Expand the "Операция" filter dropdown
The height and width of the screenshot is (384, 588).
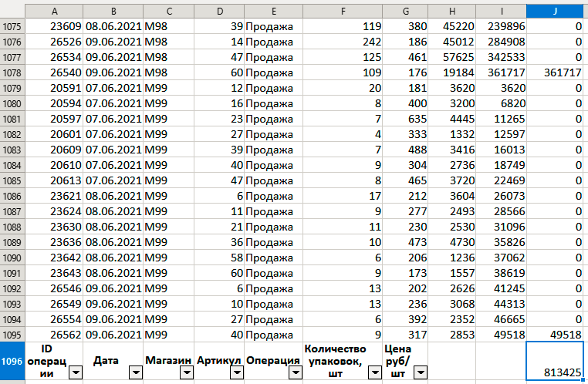click(x=292, y=373)
